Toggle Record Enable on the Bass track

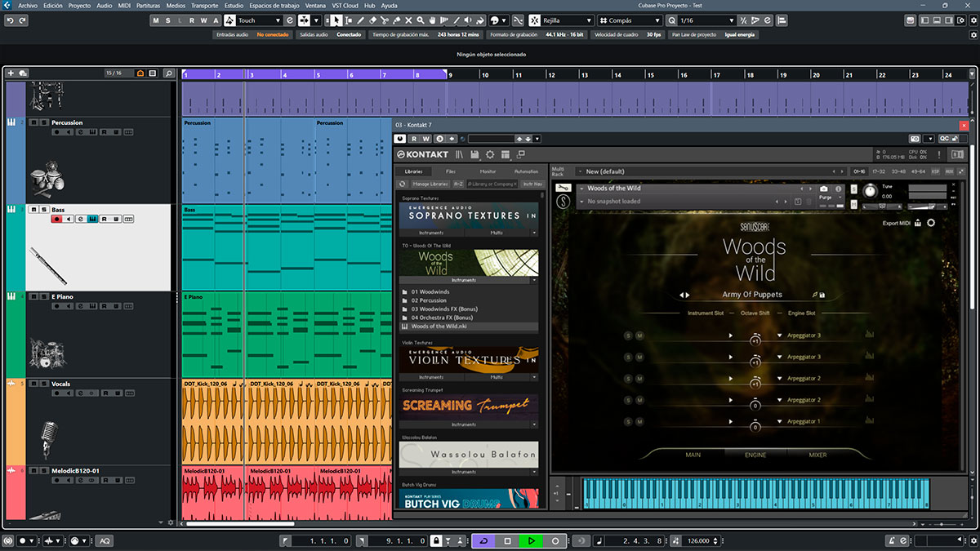[56, 219]
